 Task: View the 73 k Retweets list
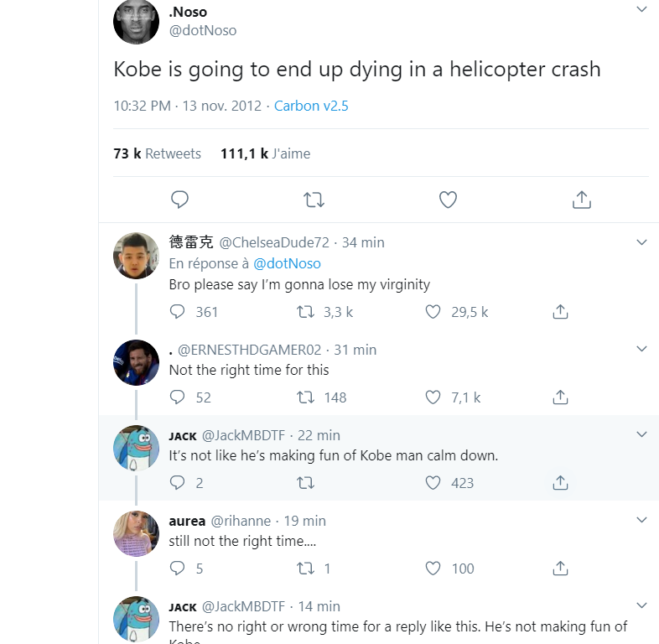tap(158, 153)
